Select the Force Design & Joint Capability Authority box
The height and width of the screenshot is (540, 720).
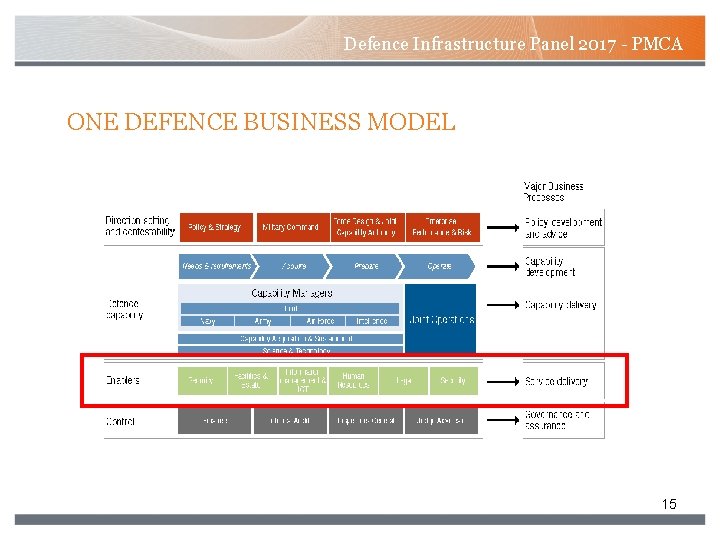click(367, 227)
